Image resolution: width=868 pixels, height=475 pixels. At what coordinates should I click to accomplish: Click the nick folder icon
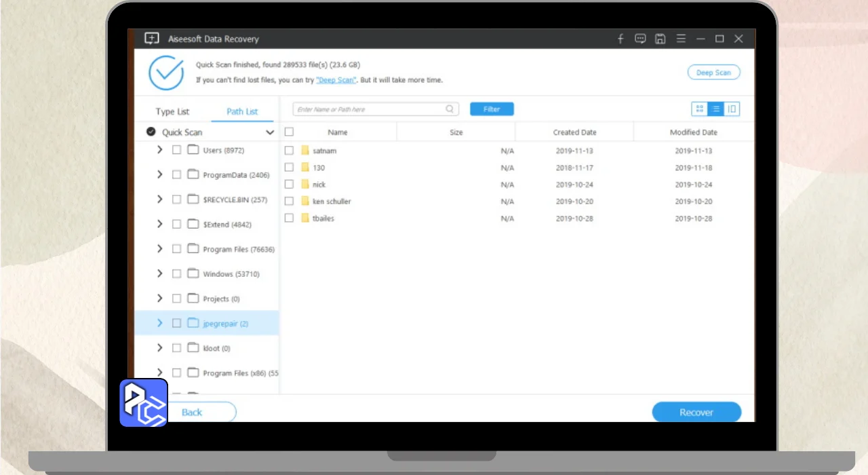pyautogui.click(x=305, y=185)
